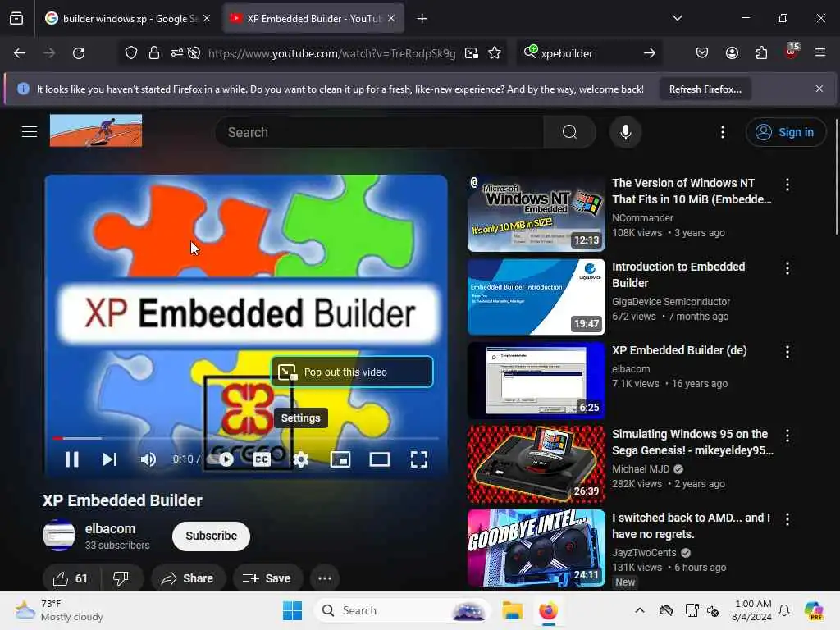Submit xpebuilder search arrow
Viewport: 840px width, 630px height.
650,53
